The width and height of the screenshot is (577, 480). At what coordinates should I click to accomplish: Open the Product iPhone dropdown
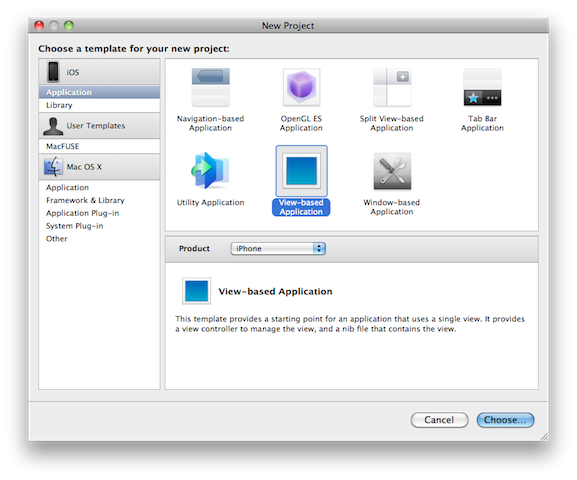tap(278, 248)
